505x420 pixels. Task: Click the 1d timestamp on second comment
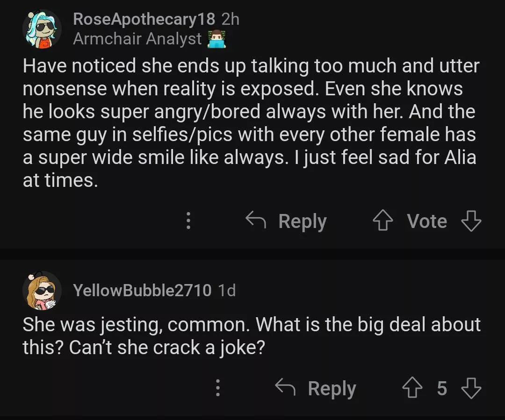click(x=227, y=290)
